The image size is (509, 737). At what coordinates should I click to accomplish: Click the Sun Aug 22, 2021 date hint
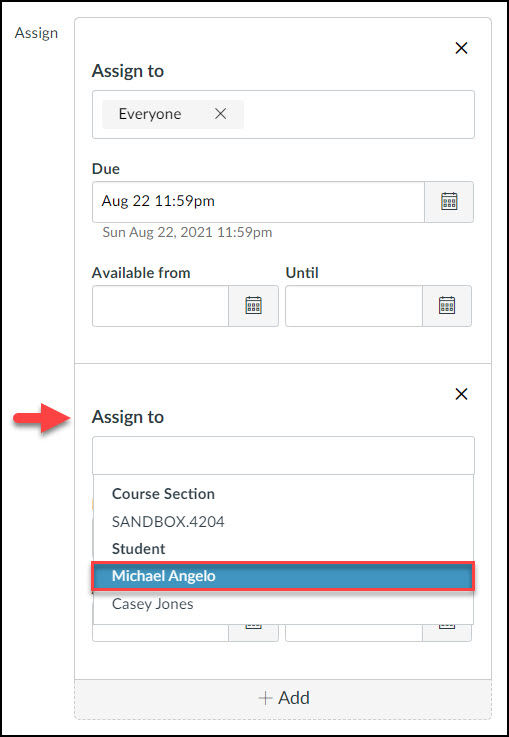[187, 232]
